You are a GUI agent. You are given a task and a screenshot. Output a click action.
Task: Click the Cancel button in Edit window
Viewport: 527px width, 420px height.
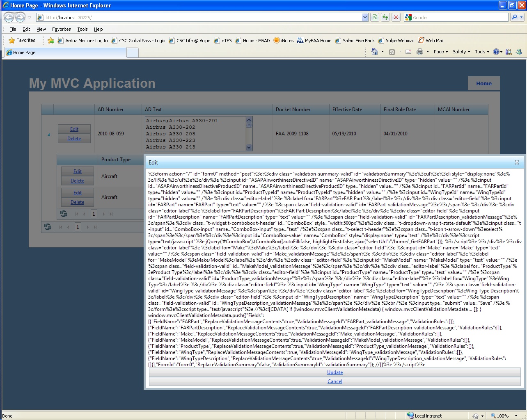pos(335,381)
